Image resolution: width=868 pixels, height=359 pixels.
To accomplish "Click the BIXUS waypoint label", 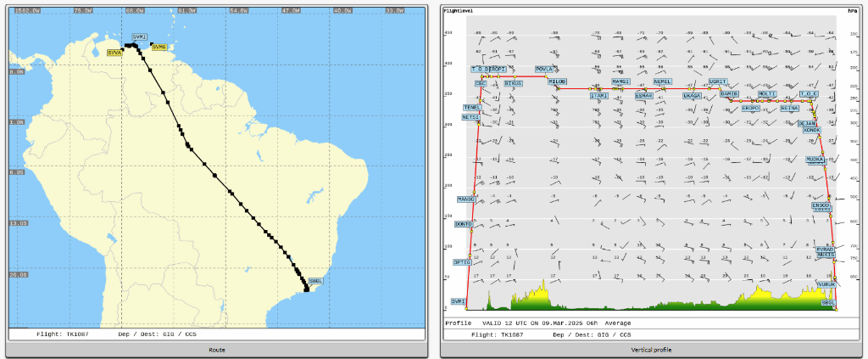I will pyautogui.click(x=514, y=84).
